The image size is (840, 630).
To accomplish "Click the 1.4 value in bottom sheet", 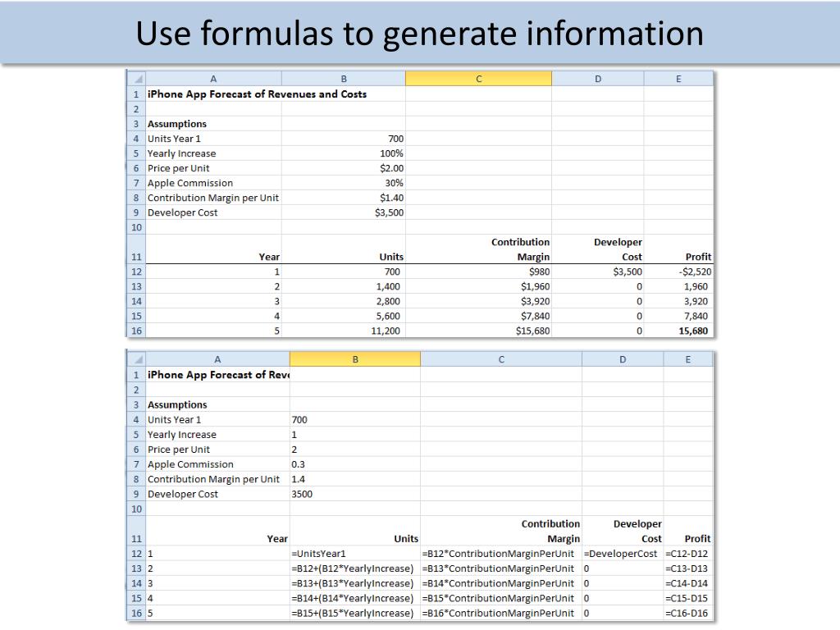I will click(299, 479).
